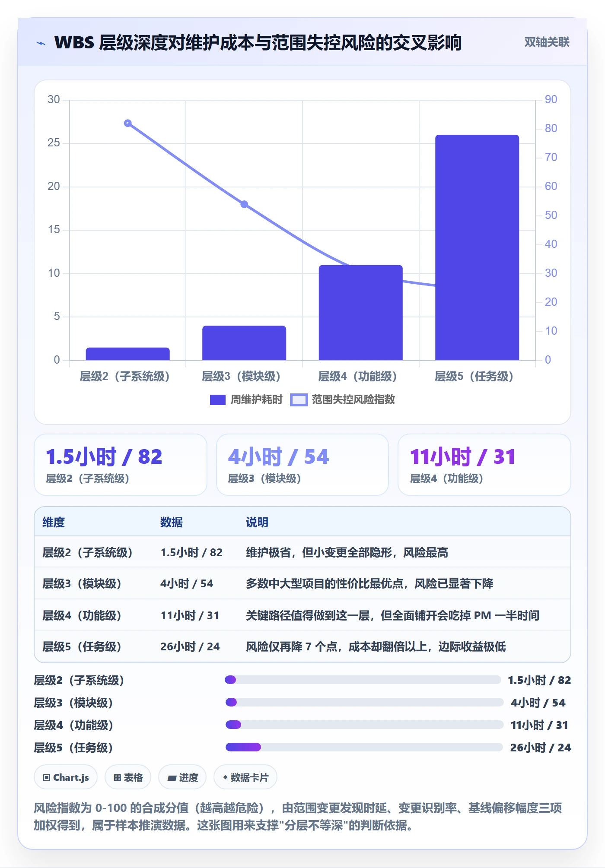
Task: Click the 进度 tag chip
Action: pos(182,777)
